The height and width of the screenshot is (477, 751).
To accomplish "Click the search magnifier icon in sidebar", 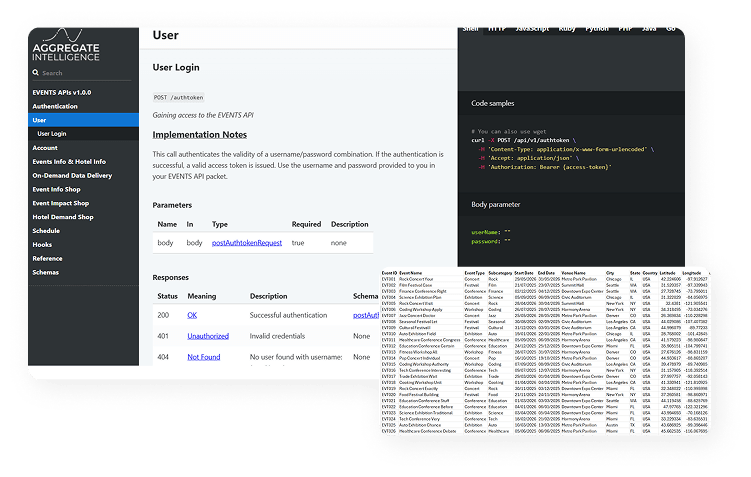I will [x=36, y=73].
